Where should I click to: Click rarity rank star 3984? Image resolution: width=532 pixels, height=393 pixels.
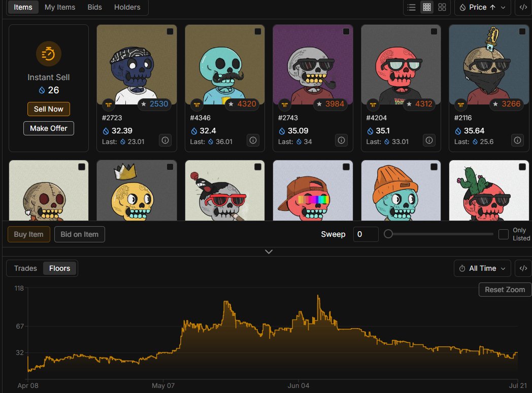tap(330, 104)
